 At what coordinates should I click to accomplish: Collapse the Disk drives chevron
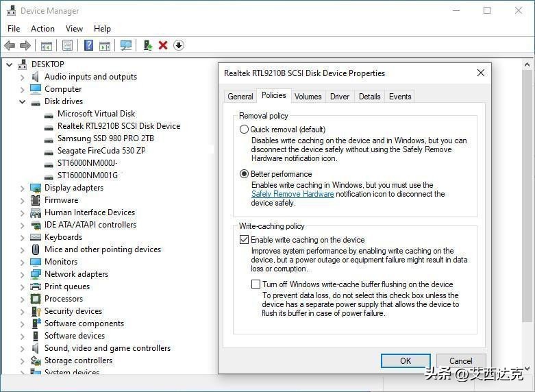tap(22, 101)
